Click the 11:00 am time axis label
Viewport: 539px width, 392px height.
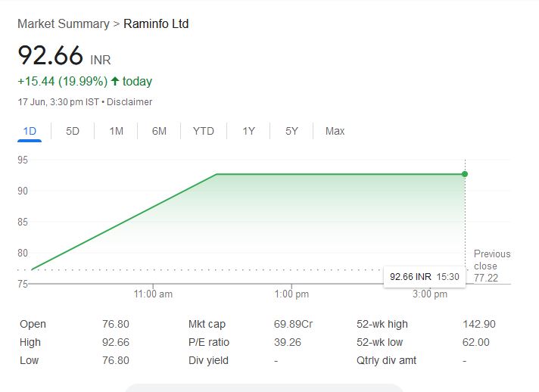153,294
